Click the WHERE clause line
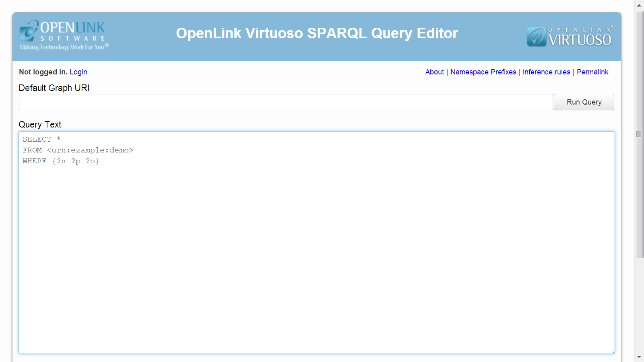The height and width of the screenshot is (362, 644). pyautogui.click(x=60, y=161)
